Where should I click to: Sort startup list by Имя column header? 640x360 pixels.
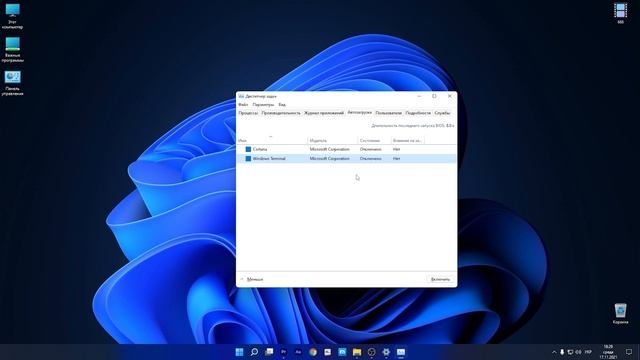[272, 140]
